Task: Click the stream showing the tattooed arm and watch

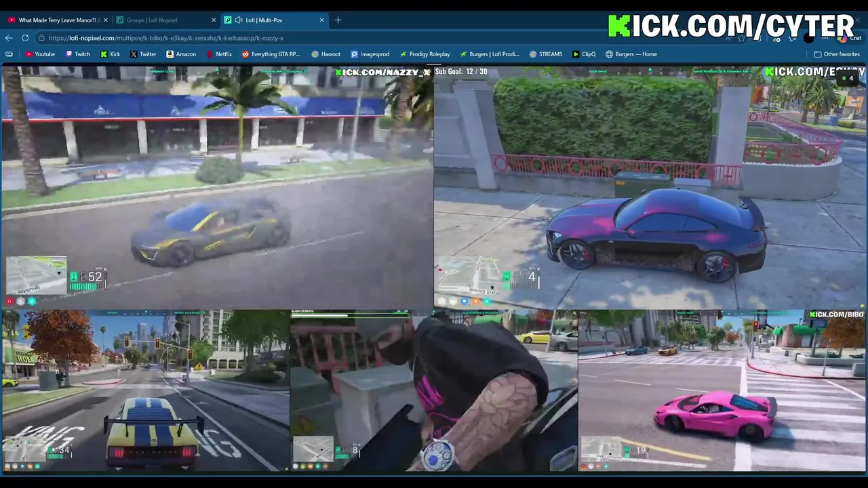Action: [x=434, y=390]
